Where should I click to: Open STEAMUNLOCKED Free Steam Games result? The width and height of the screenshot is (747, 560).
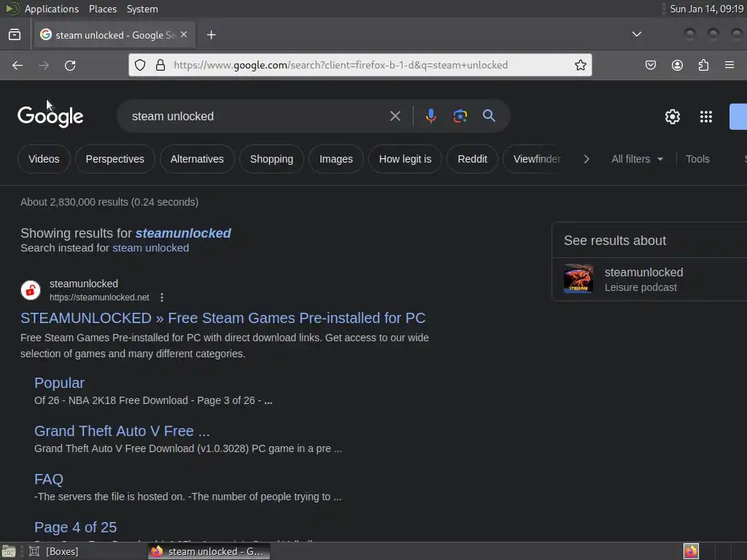click(x=223, y=318)
